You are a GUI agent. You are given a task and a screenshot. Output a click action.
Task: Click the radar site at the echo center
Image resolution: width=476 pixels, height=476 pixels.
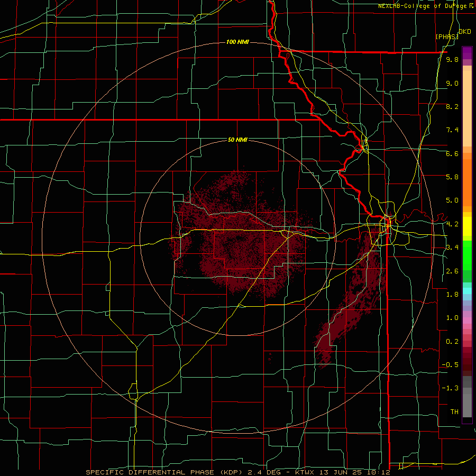tap(239, 238)
